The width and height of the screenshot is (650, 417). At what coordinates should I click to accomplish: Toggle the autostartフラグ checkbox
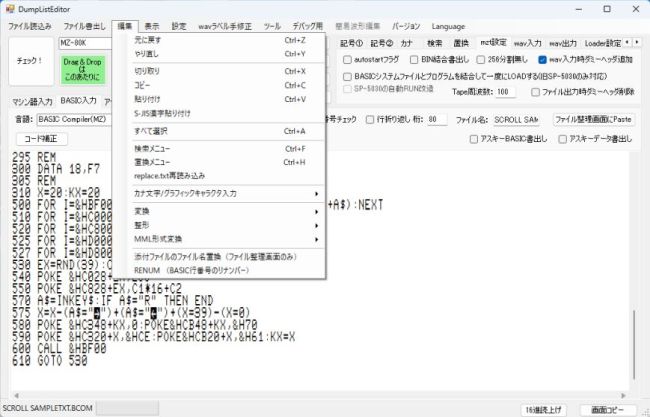pyautogui.click(x=347, y=60)
